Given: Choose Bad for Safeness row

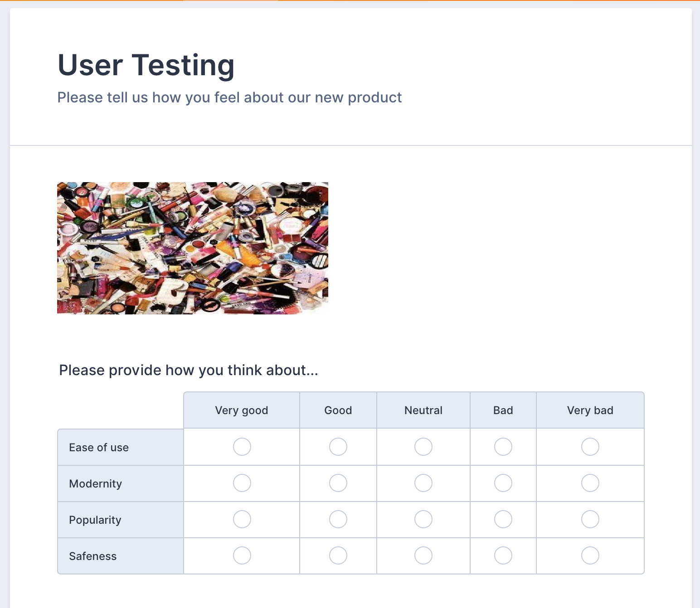Looking at the screenshot, I should click(503, 555).
